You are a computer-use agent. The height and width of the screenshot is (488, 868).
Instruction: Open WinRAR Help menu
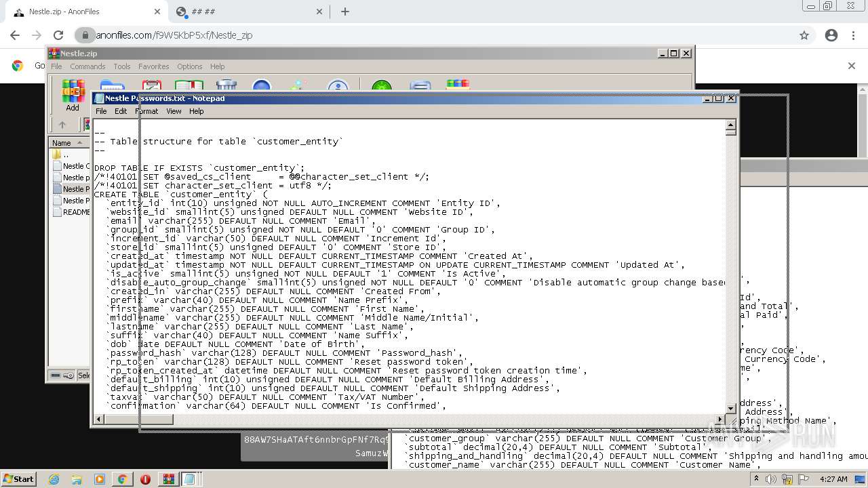tap(217, 66)
